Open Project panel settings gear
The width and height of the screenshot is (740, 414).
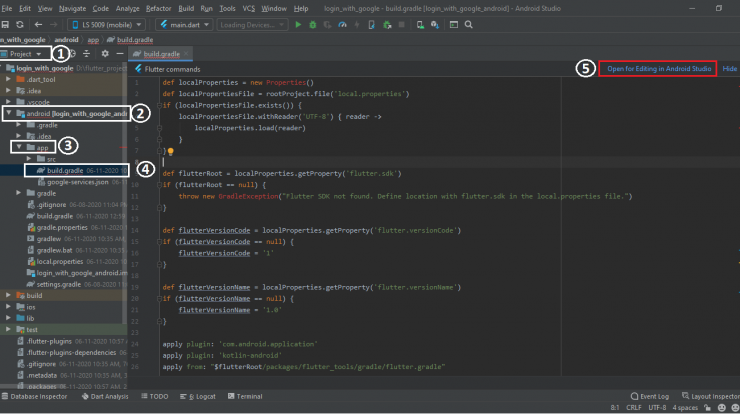point(105,54)
